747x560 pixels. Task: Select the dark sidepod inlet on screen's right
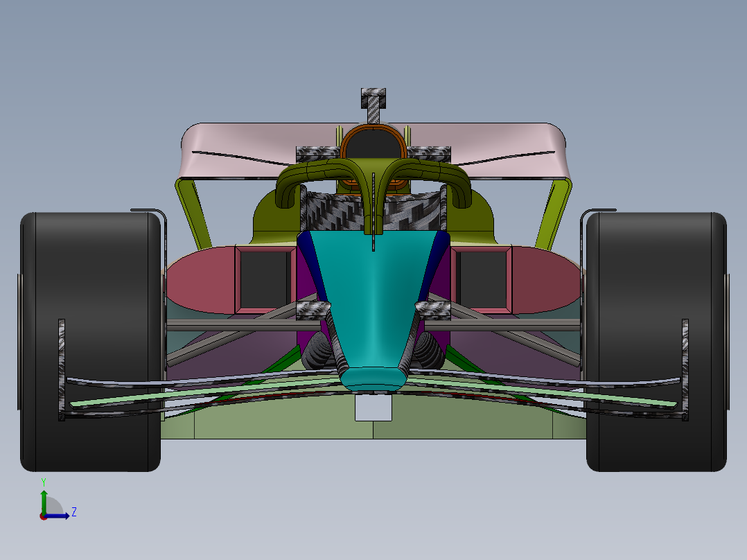click(x=482, y=280)
